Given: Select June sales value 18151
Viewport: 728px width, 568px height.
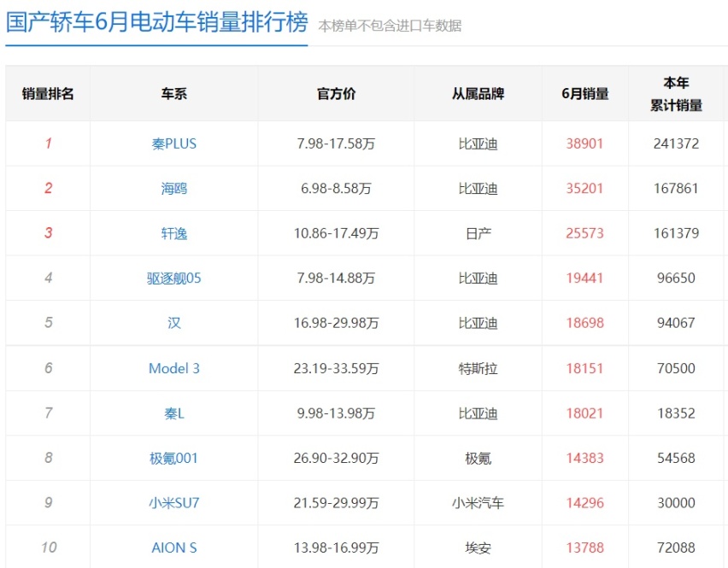Looking at the screenshot, I should pyautogui.click(x=584, y=368).
